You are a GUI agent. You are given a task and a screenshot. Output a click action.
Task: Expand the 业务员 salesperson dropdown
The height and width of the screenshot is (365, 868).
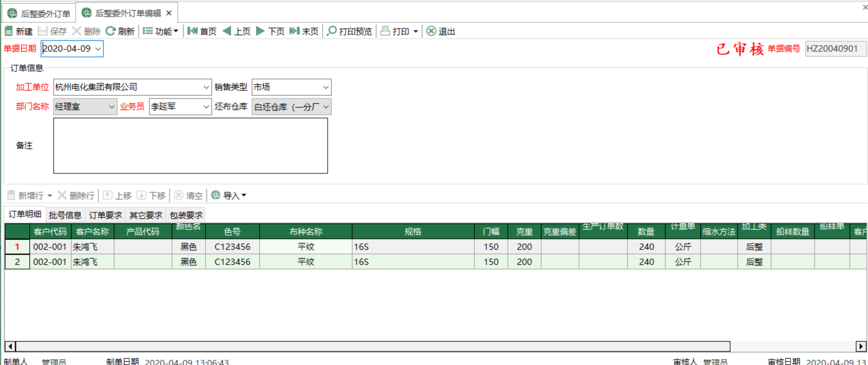click(206, 107)
